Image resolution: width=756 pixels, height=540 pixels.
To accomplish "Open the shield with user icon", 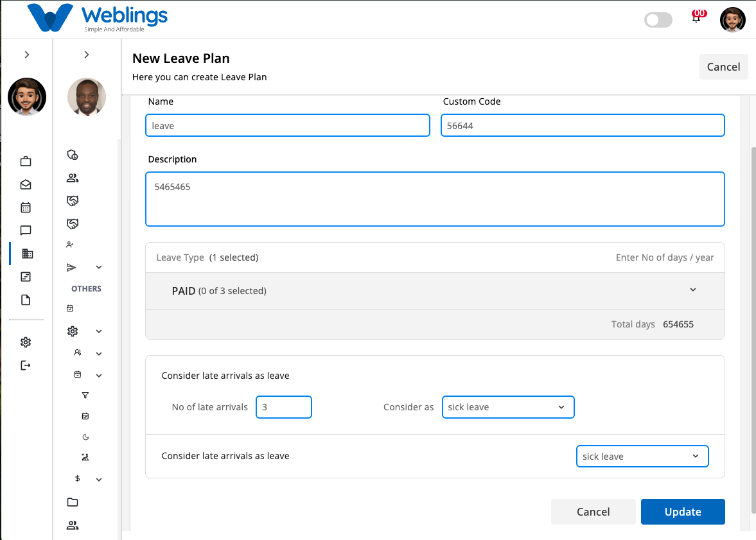I will pos(73,155).
